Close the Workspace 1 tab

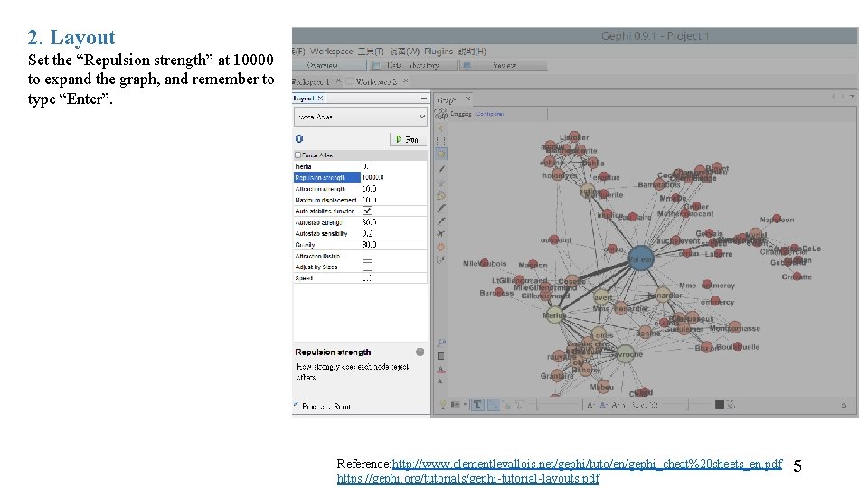[x=338, y=80]
